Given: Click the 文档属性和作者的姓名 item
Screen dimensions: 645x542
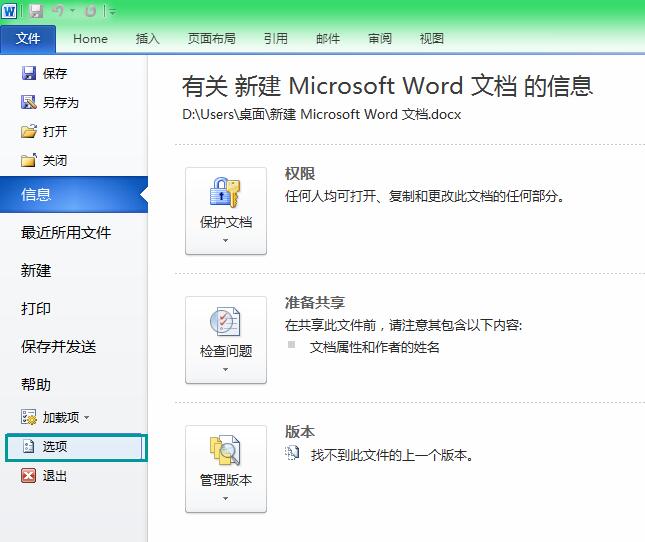Looking at the screenshot, I should coord(374,347).
